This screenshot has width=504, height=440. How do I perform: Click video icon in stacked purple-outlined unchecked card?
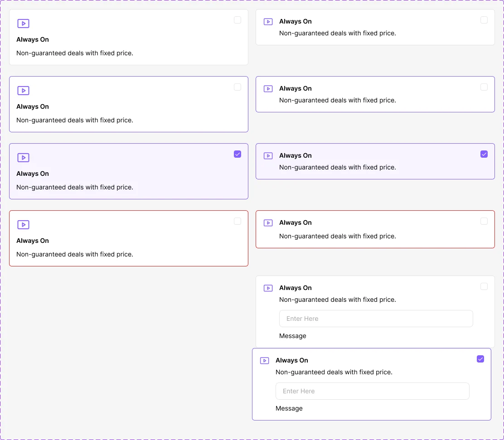(x=23, y=91)
